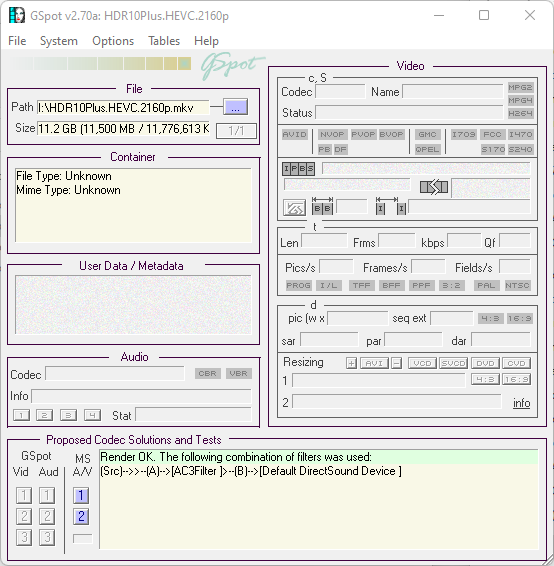Click the PAL indicator
554x566 pixels.
[x=486, y=285]
